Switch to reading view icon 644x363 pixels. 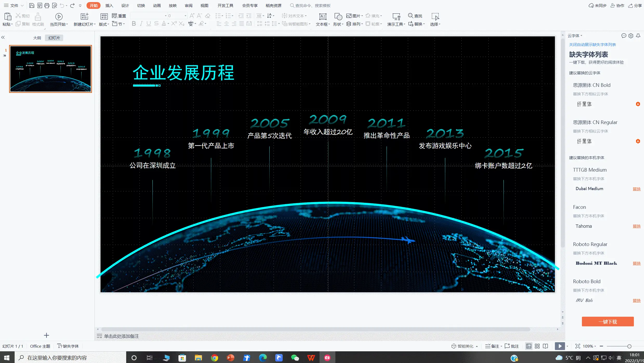click(x=546, y=346)
